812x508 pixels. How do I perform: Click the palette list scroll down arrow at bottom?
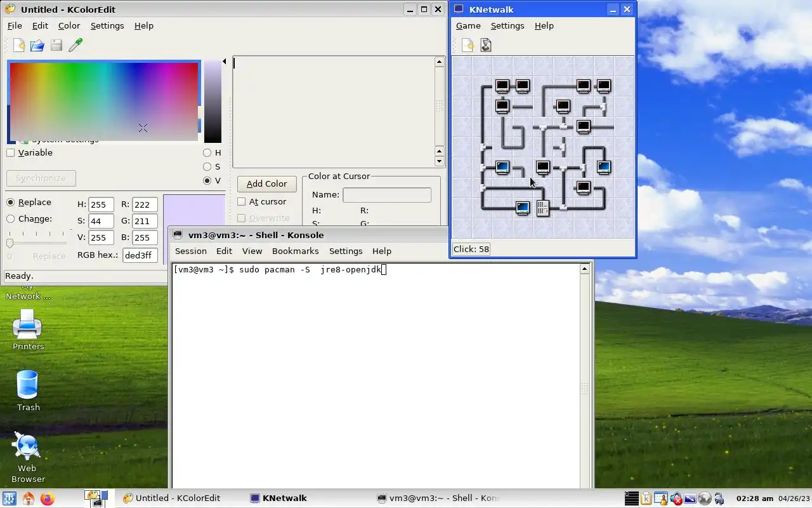pos(439,161)
